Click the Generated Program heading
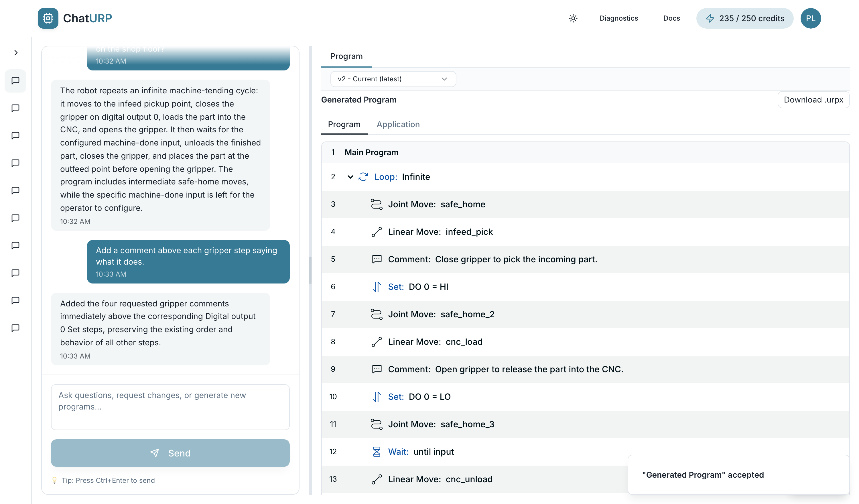 click(x=358, y=100)
